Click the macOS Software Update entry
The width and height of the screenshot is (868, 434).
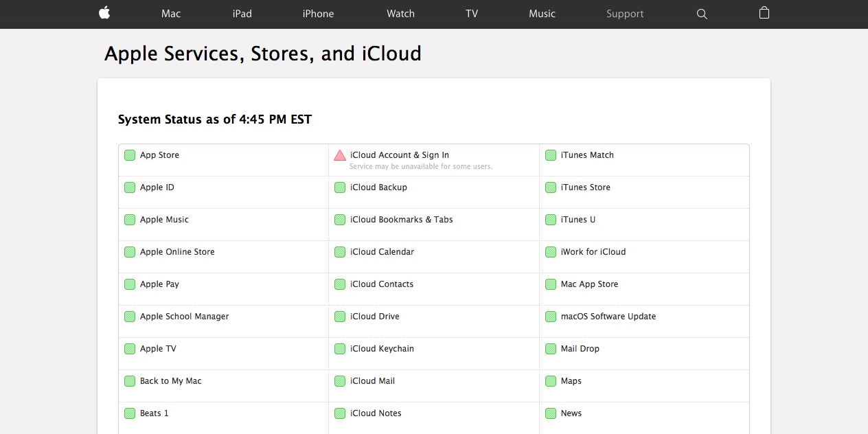coord(608,317)
